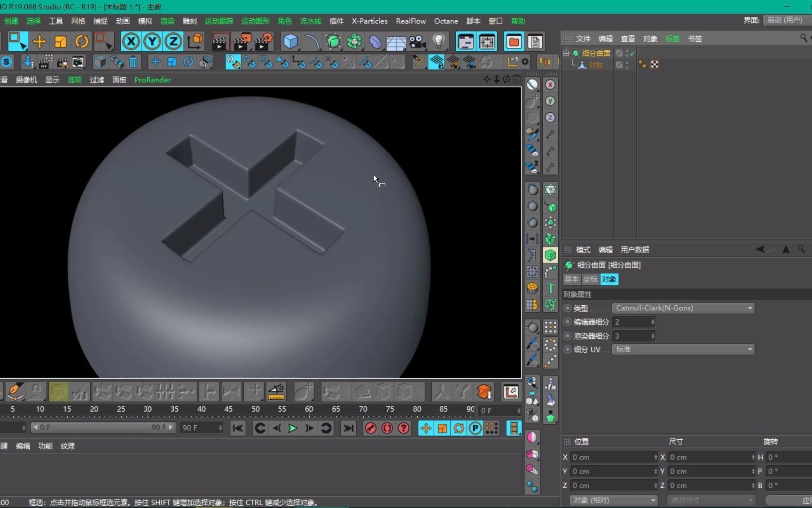
Task: Select the Rotate tool
Action: click(x=81, y=41)
